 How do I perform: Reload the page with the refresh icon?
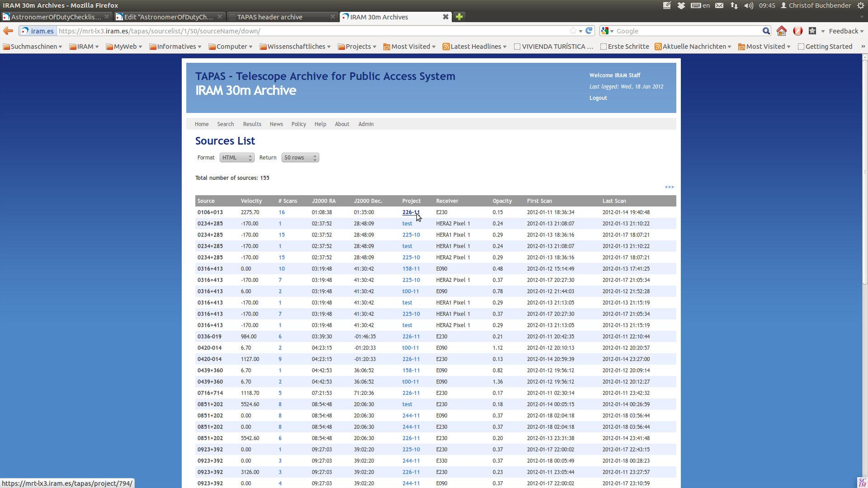(589, 31)
